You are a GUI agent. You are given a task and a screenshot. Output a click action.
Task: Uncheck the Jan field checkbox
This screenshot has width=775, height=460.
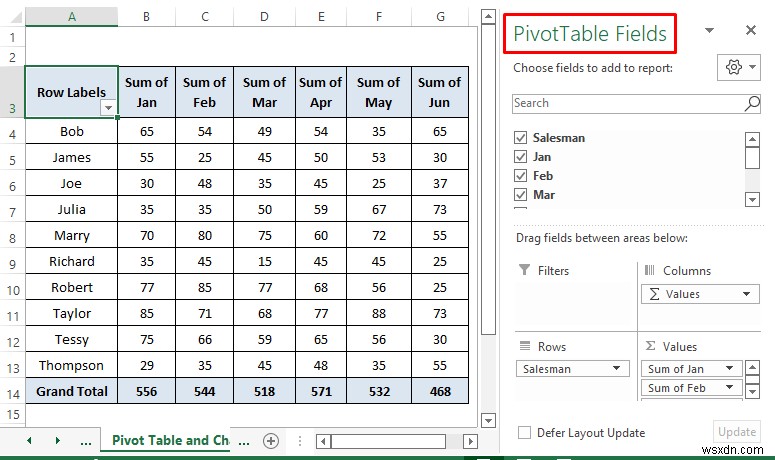pos(520,157)
